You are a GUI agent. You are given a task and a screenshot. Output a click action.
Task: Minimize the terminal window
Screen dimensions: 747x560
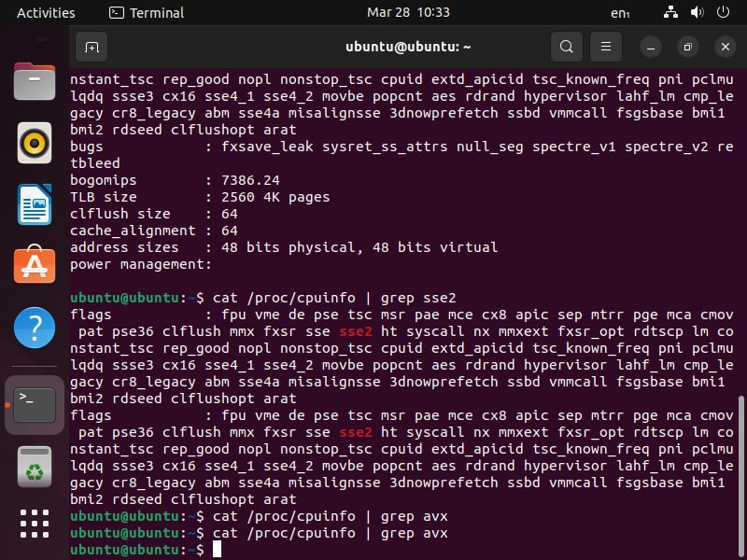(650, 47)
